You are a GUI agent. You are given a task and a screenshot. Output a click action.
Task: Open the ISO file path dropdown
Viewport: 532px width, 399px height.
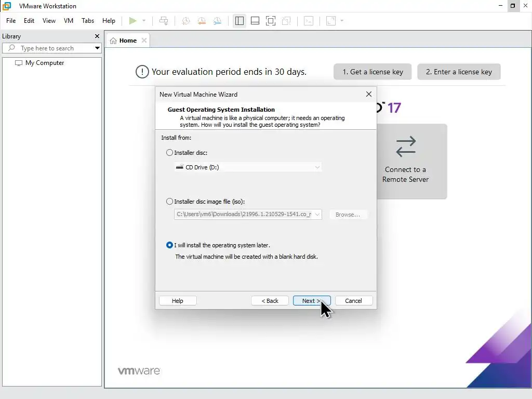(x=317, y=215)
